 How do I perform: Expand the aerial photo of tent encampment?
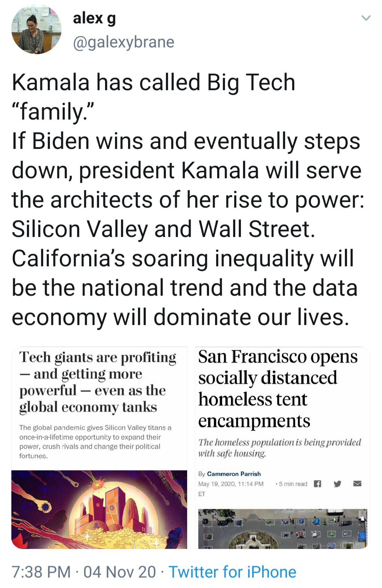[x=282, y=529]
